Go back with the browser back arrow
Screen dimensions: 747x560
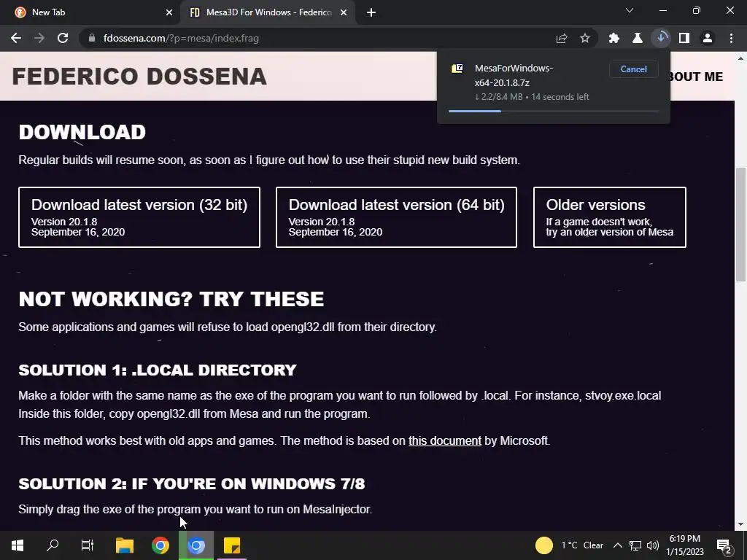tap(16, 38)
